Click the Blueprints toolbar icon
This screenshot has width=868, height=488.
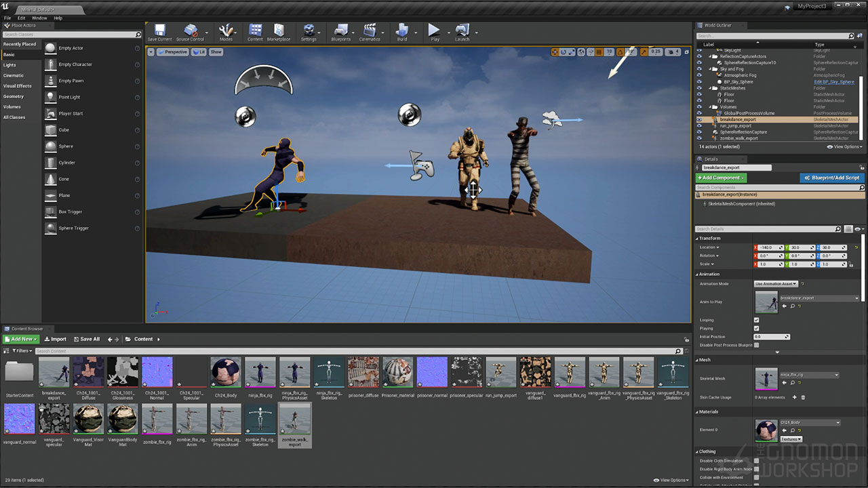pyautogui.click(x=340, y=32)
